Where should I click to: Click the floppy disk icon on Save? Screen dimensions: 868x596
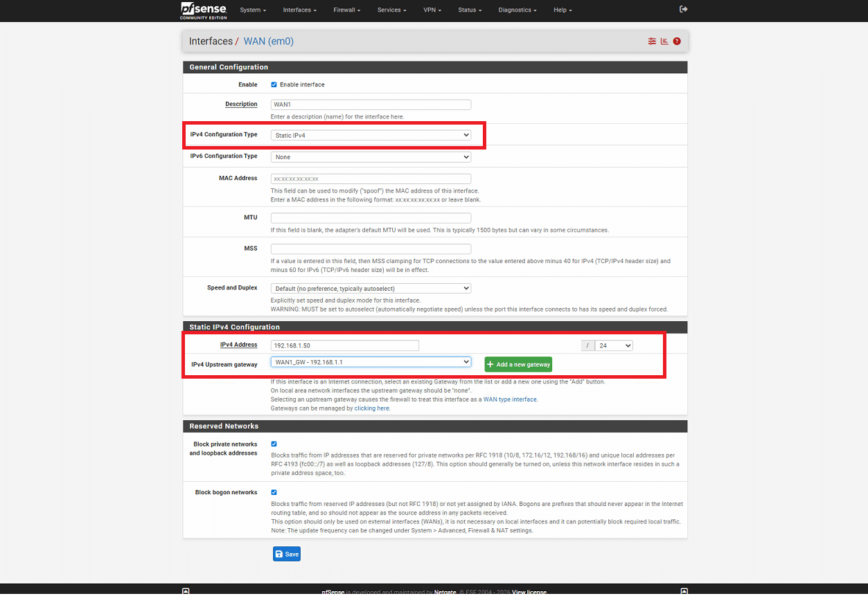[279, 554]
